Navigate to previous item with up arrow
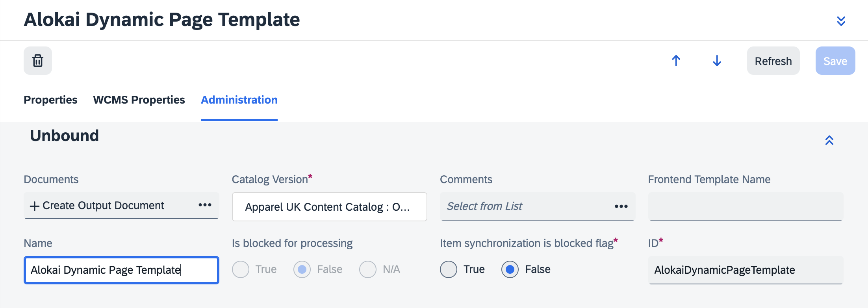Screen dimensions: 868x308 pos(676,61)
